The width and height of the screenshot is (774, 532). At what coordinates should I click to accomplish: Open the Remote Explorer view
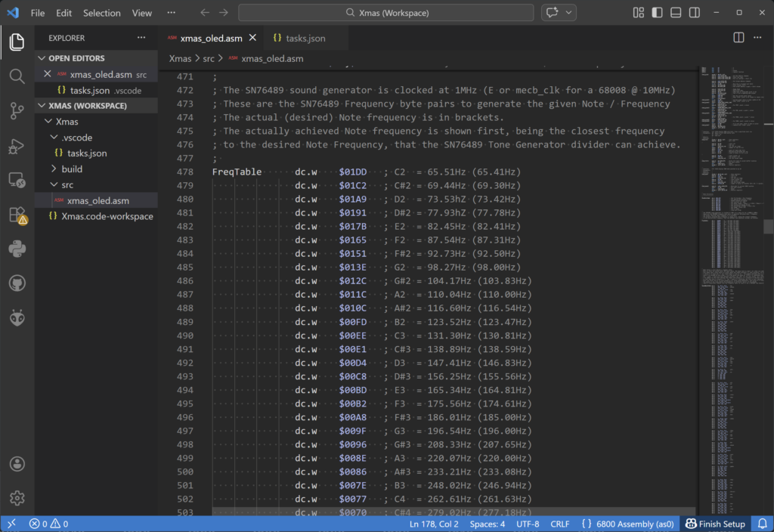(17, 181)
